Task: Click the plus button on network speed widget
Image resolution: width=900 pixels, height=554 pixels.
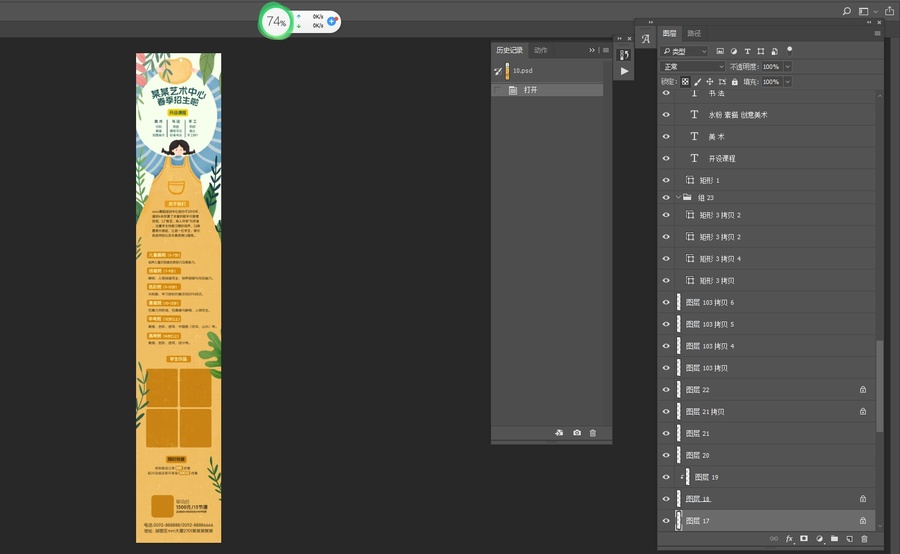Action: (332, 21)
